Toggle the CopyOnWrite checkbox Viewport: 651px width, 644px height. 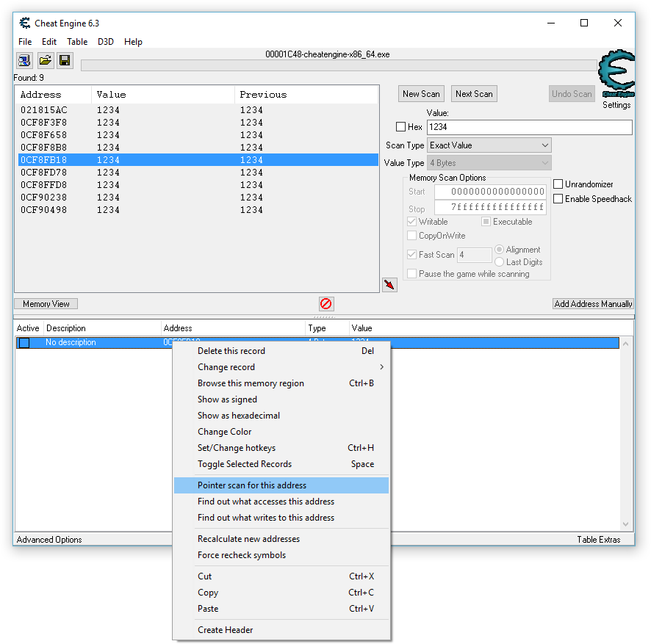point(412,235)
